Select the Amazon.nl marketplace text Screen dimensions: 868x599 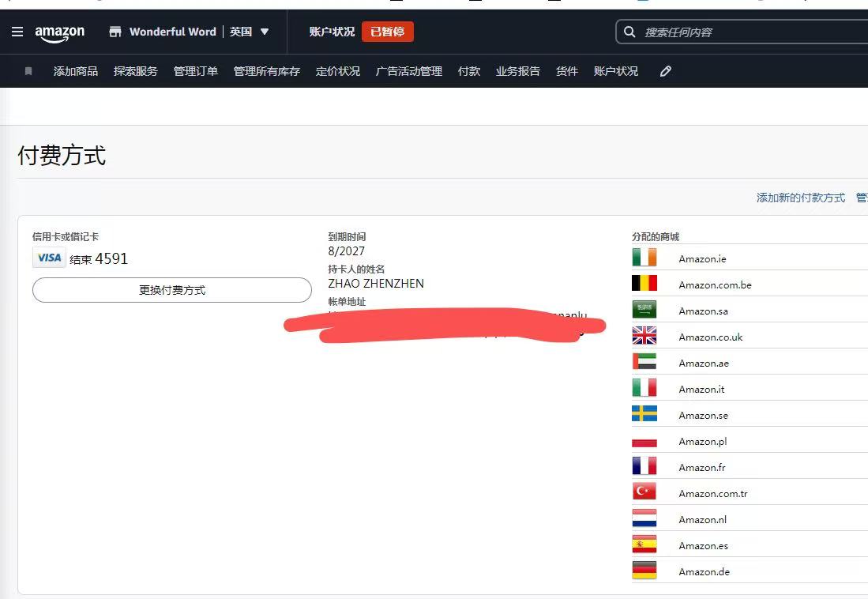[x=703, y=519]
